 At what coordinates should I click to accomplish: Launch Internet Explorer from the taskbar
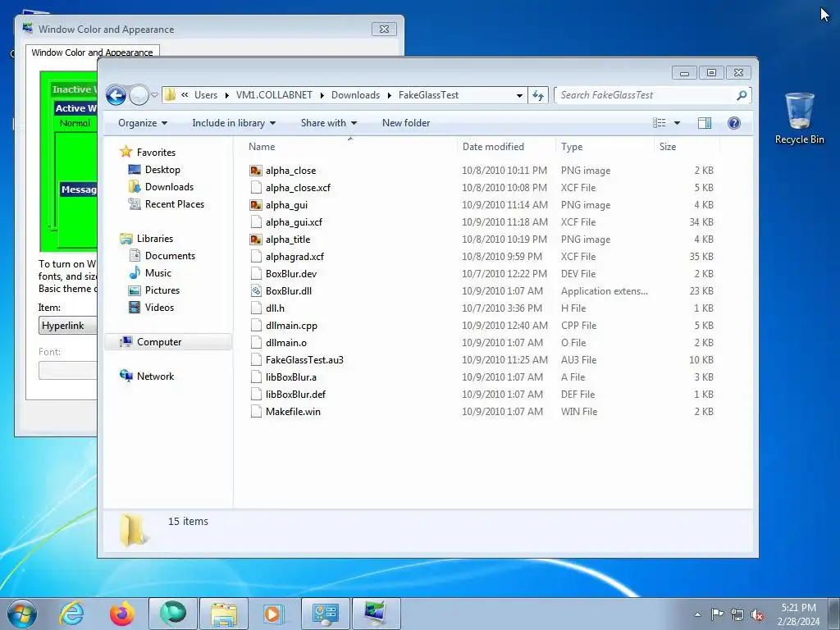[x=72, y=614]
